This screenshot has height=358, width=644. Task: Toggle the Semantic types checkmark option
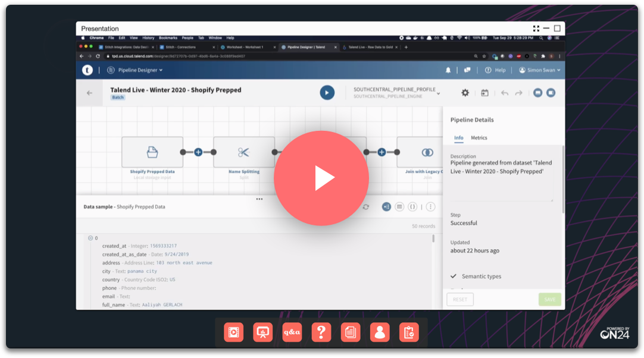click(454, 277)
